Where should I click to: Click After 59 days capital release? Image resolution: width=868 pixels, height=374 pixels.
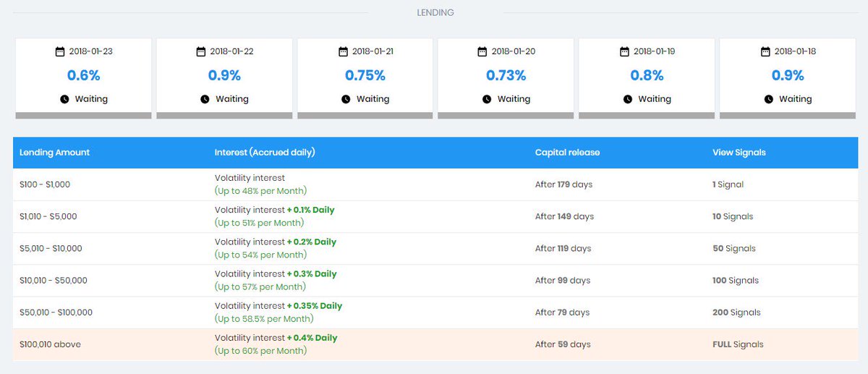point(563,344)
